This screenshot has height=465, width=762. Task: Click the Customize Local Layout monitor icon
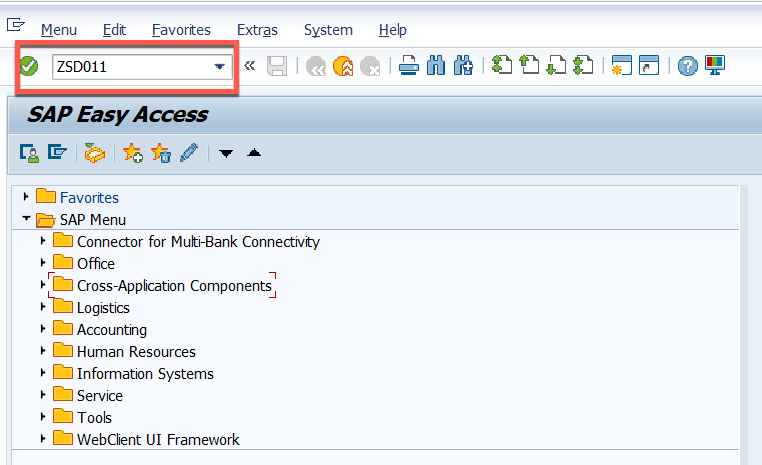[715, 67]
